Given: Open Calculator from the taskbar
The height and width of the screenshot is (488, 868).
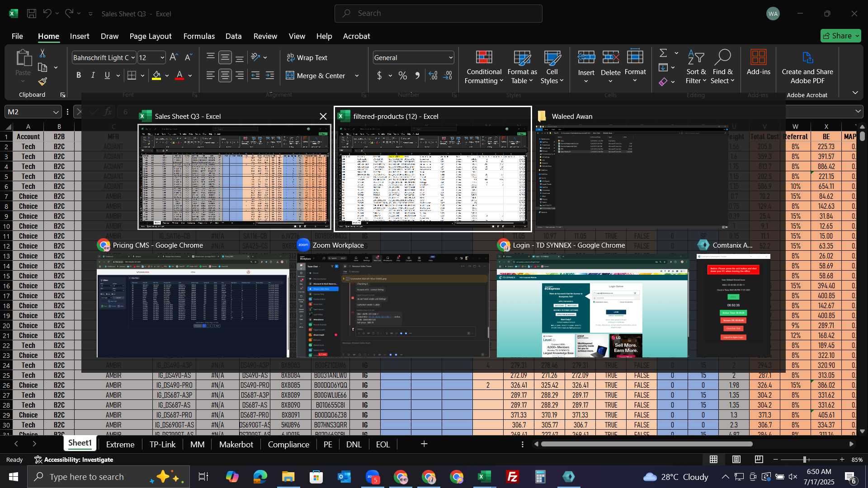Looking at the screenshot, I should click(x=540, y=477).
